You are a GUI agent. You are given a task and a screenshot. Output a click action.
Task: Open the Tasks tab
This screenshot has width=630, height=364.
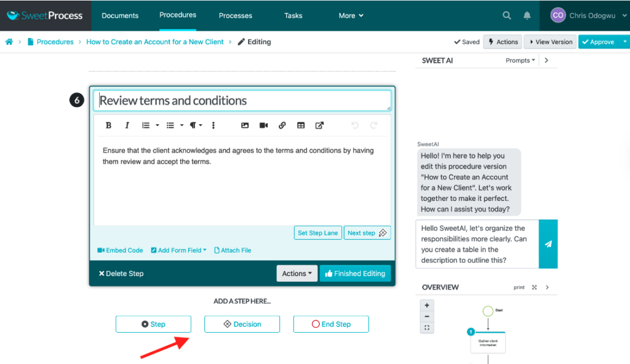[293, 15]
